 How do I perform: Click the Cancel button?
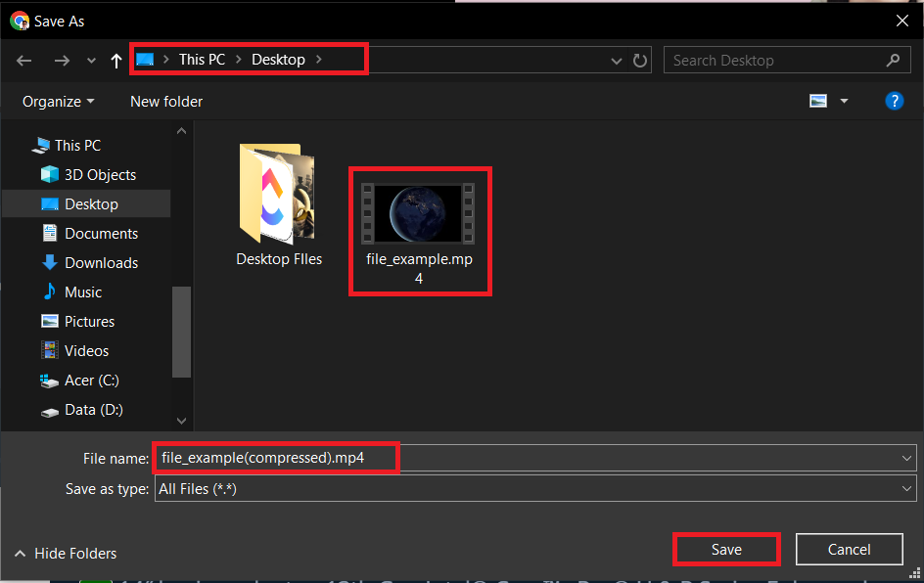tap(849, 549)
